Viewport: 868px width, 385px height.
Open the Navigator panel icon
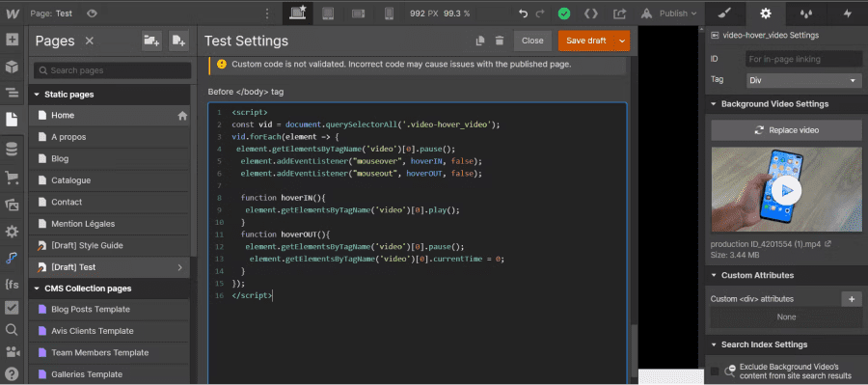[x=12, y=93]
